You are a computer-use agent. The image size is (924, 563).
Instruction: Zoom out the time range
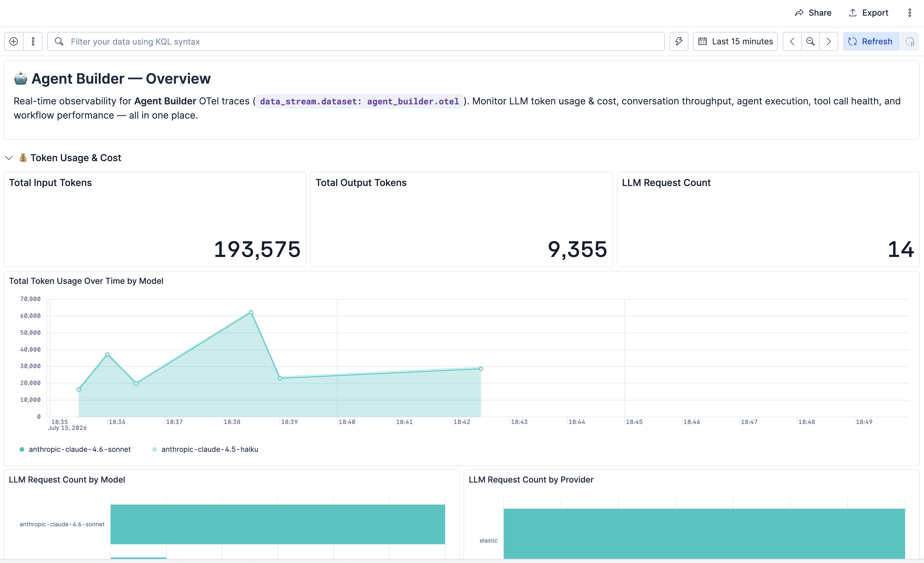(810, 41)
